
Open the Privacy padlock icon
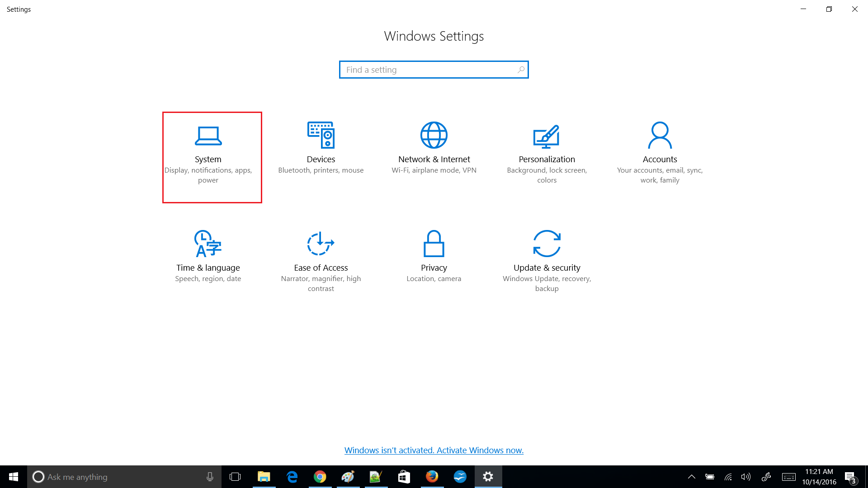coord(434,244)
